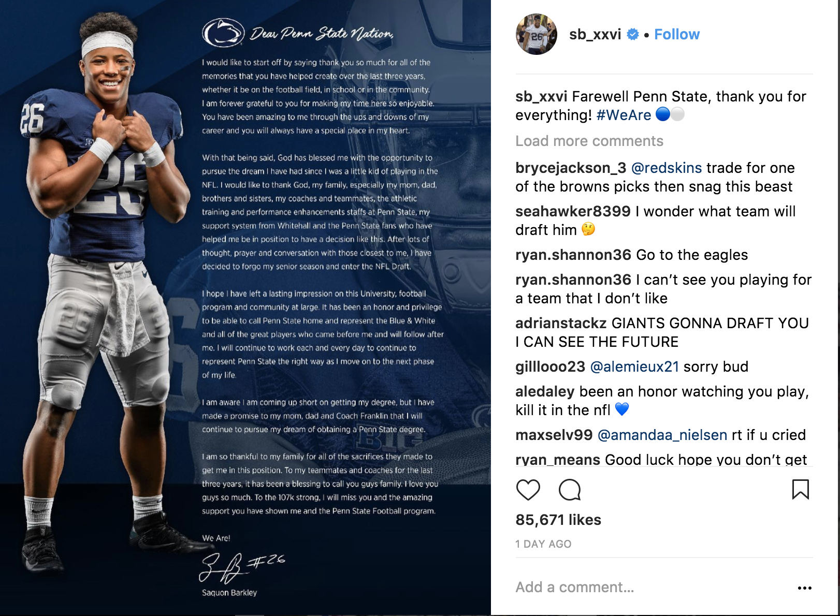The image size is (840, 616).
Task: Open adrianstackz commenter profile
Action: tap(561, 323)
